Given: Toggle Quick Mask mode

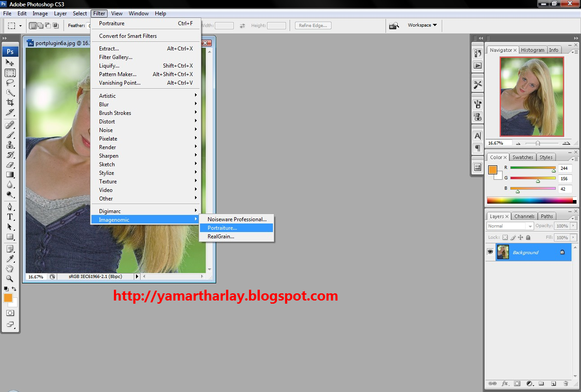Looking at the screenshot, I should click(x=10, y=313).
